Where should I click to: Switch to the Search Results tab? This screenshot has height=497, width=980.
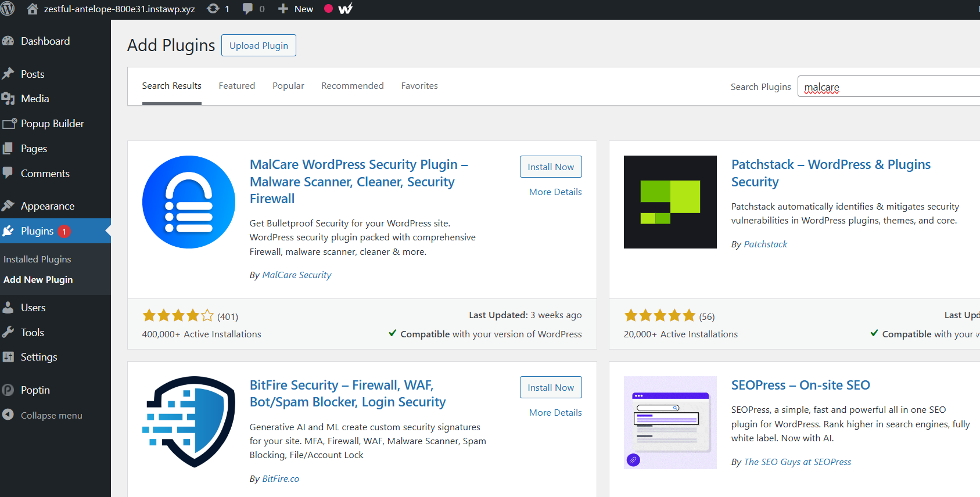click(172, 86)
